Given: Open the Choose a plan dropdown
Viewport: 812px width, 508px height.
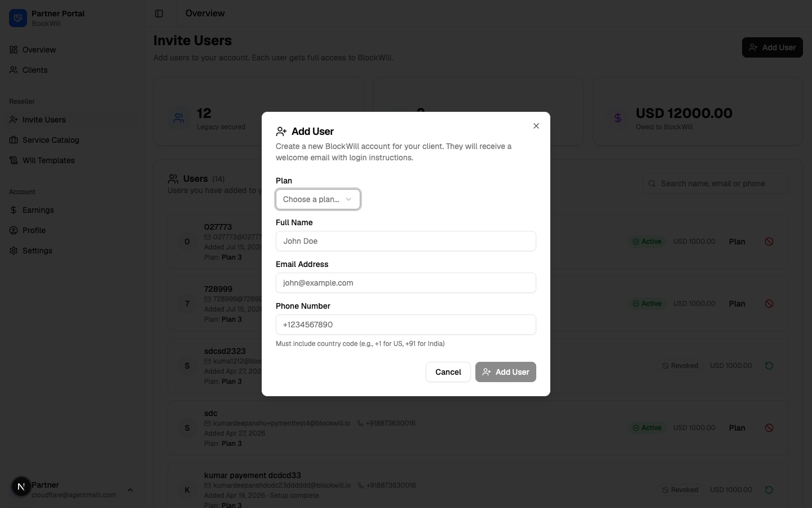Looking at the screenshot, I should 318,199.
